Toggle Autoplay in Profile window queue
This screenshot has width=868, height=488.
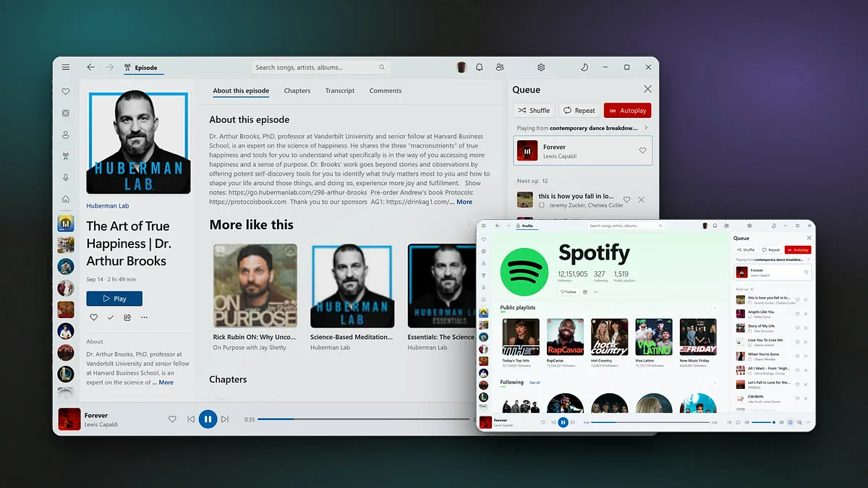(798, 249)
